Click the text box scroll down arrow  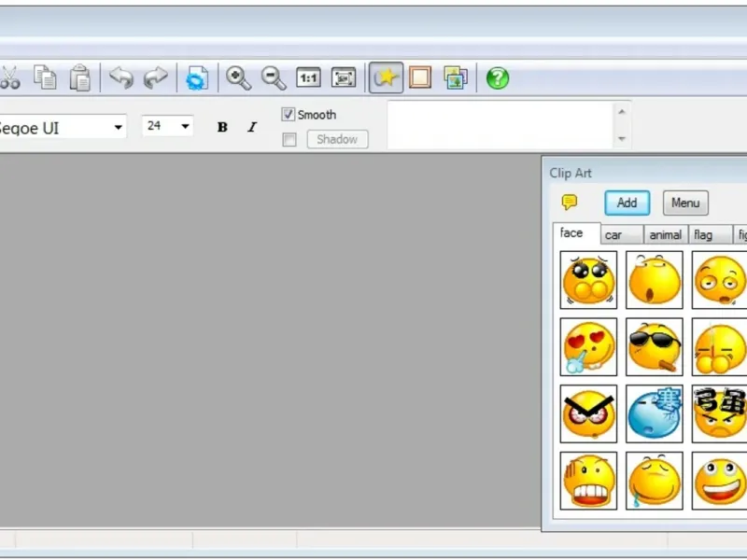tap(622, 138)
